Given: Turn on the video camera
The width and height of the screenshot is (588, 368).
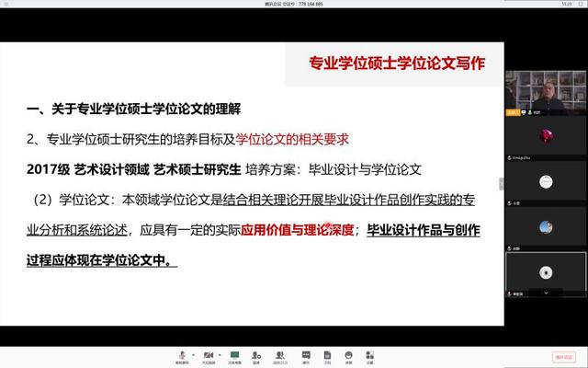Looking at the screenshot, I should coord(208,354).
